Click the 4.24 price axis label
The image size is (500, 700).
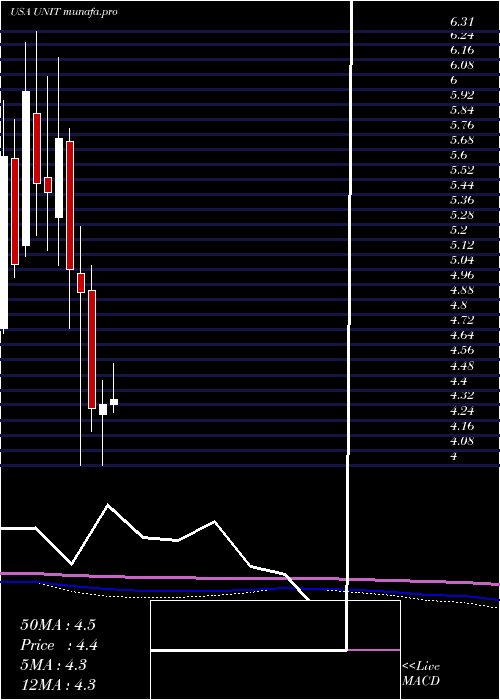click(462, 411)
